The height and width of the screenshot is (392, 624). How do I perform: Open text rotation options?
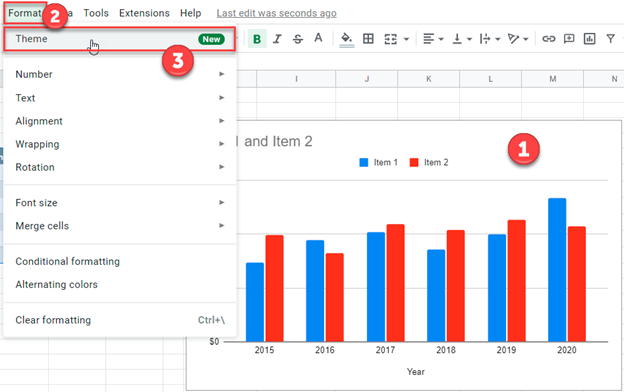pos(514,39)
